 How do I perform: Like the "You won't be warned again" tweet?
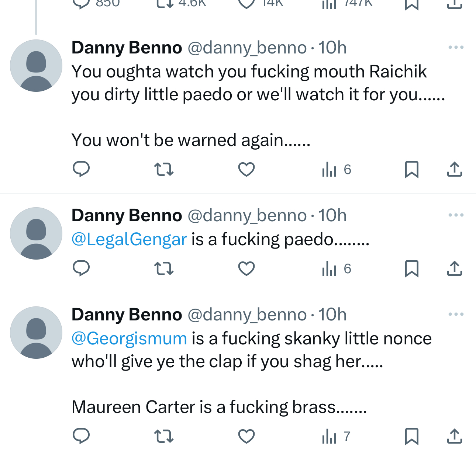coord(246,170)
